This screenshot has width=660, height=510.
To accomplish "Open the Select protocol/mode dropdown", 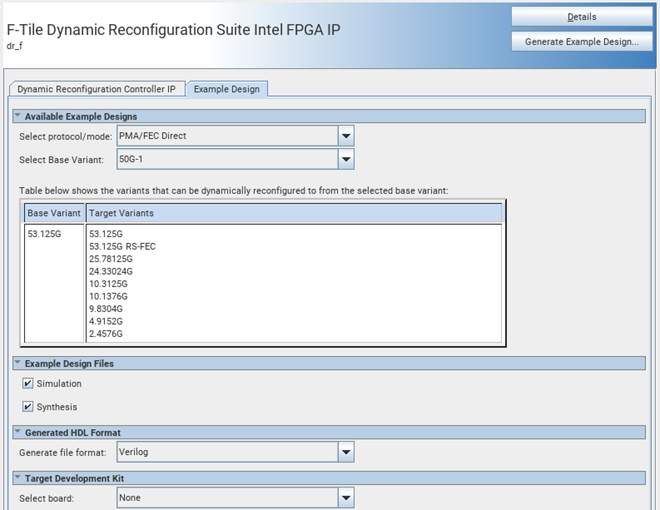I will (346, 136).
